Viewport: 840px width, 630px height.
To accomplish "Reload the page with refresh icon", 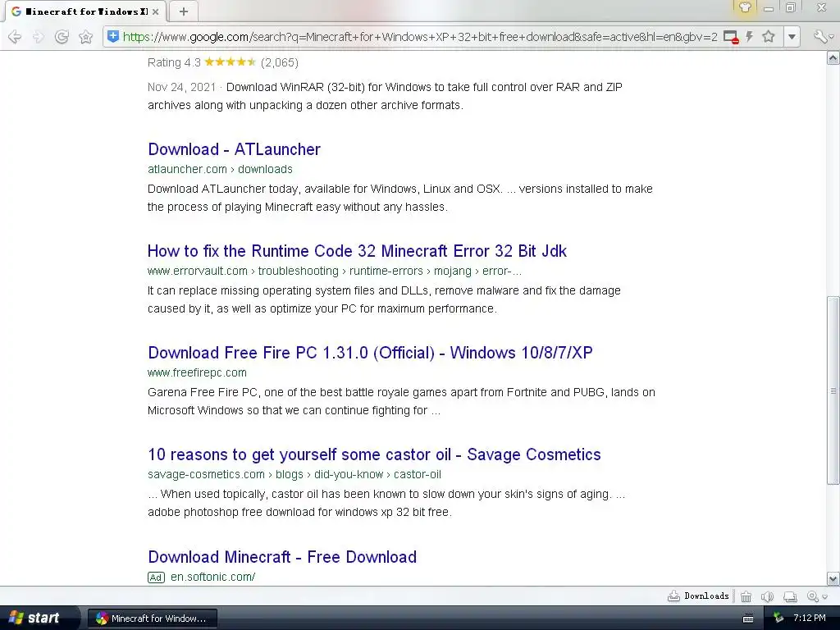I will (x=62, y=37).
